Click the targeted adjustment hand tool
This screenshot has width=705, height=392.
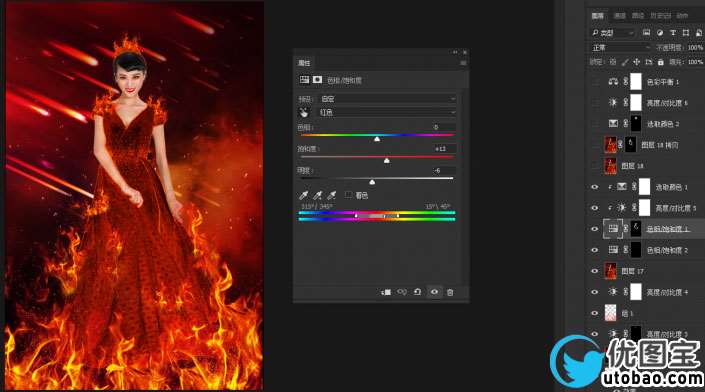304,112
